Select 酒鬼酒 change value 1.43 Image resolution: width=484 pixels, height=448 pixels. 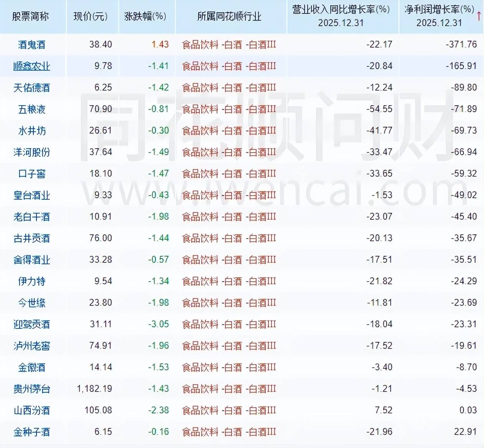[160, 45]
